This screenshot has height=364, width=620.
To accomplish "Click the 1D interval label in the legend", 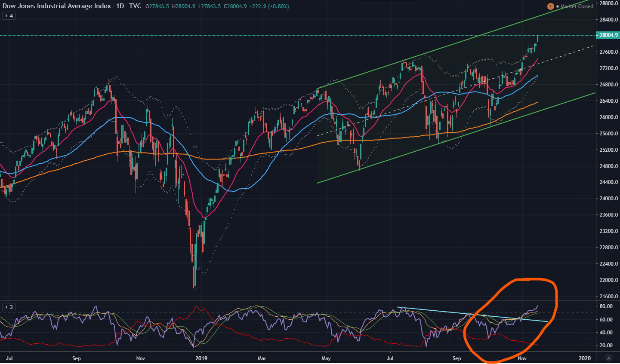I will [120, 6].
